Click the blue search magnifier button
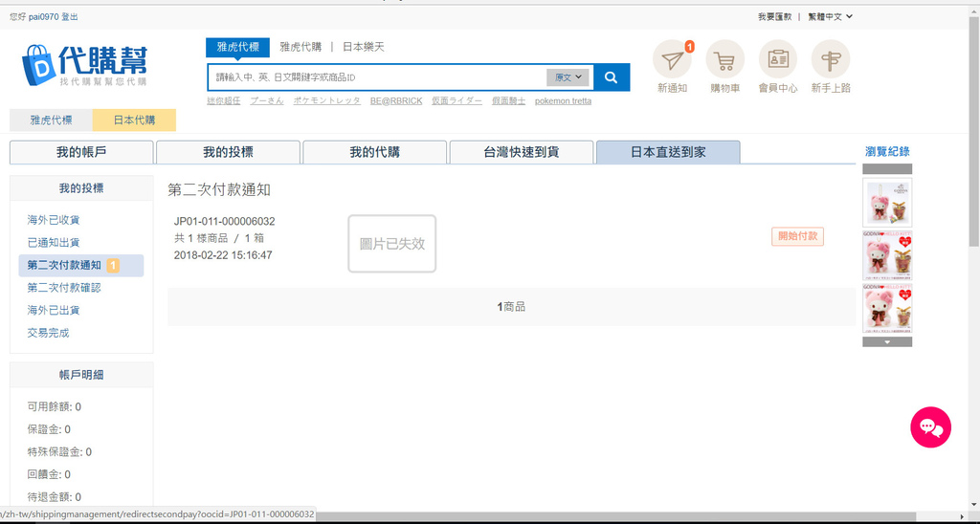Viewport: 980px width, 524px height. tap(612, 77)
